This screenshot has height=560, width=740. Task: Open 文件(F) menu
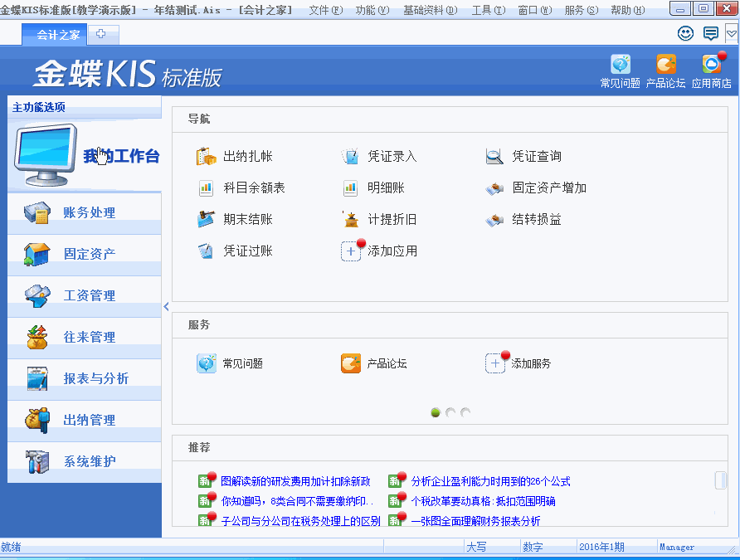click(x=326, y=10)
